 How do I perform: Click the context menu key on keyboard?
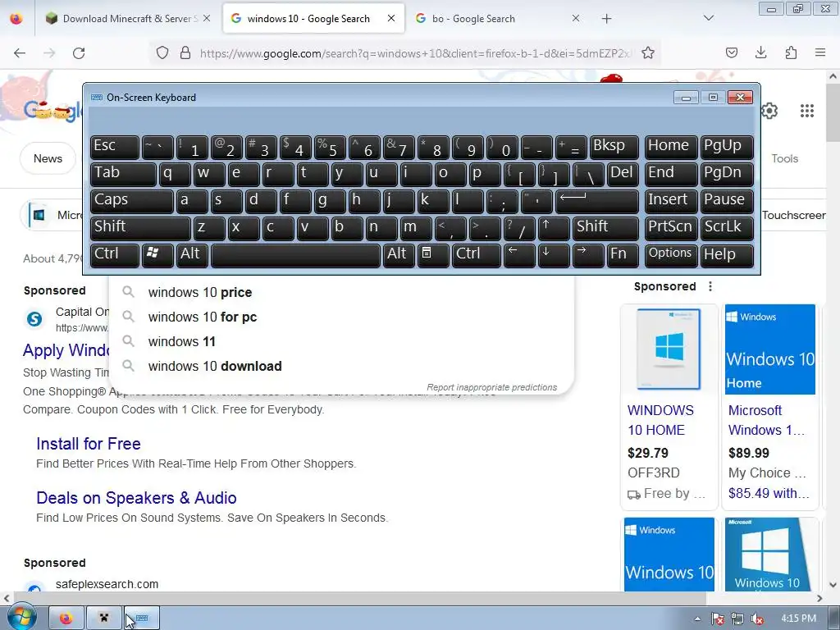[433, 254]
